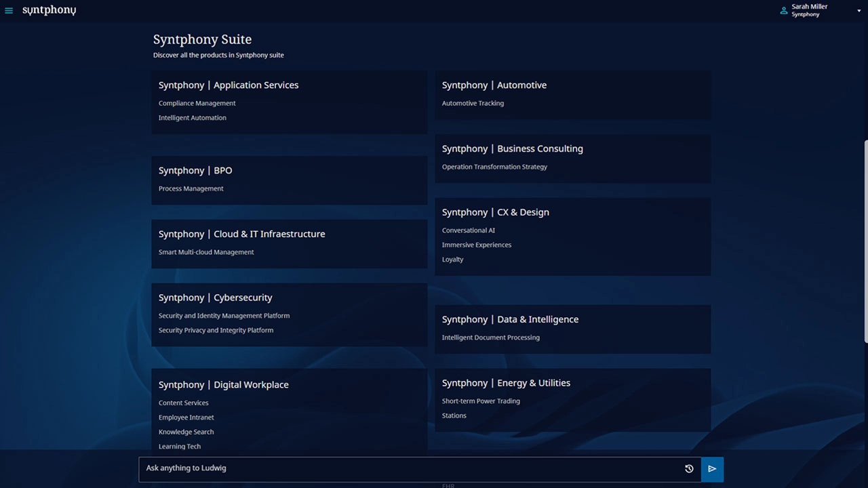Image resolution: width=868 pixels, height=488 pixels.
Task: Open chat history clock icon
Action: point(689,468)
